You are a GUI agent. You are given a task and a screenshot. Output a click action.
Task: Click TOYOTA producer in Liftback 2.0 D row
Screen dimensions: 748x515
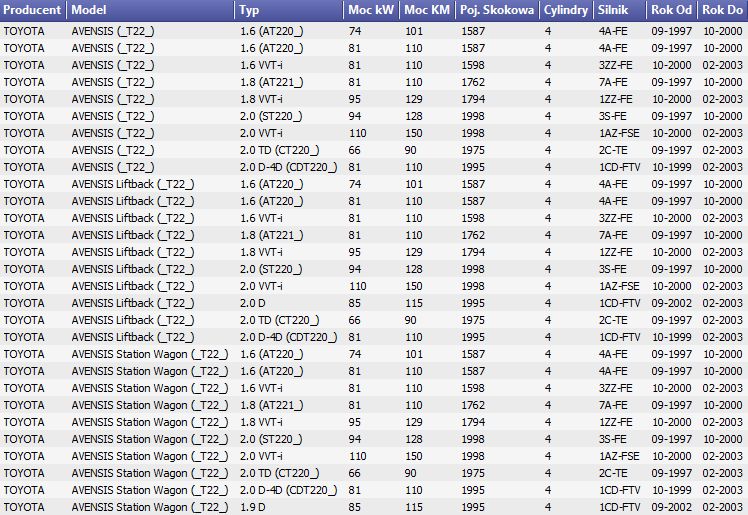pos(24,303)
